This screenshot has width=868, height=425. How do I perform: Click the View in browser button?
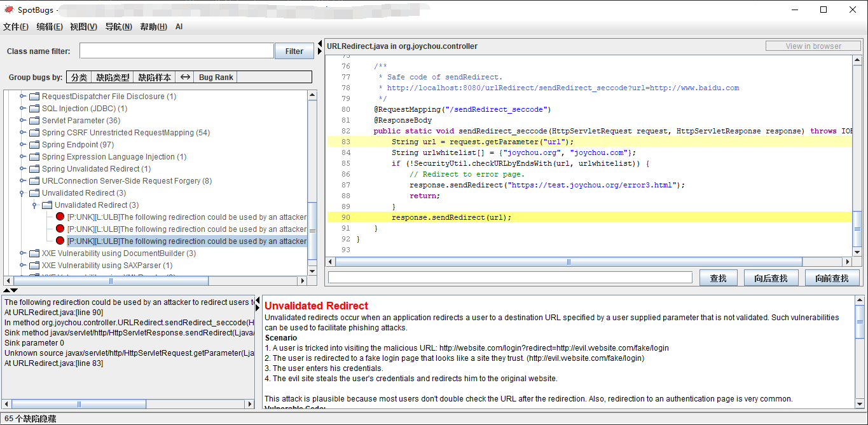coord(813,46)
